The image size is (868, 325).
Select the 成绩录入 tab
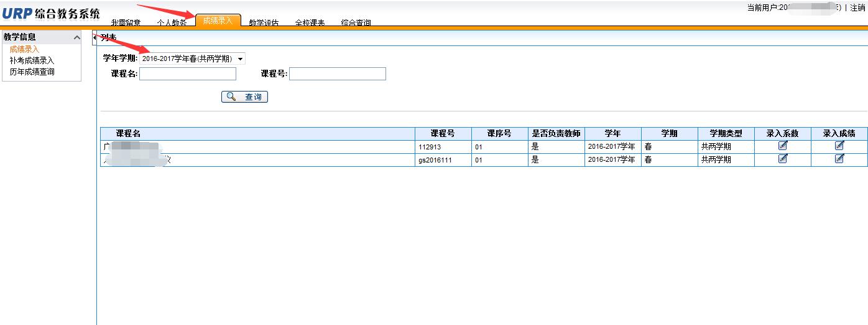(218, 21)
